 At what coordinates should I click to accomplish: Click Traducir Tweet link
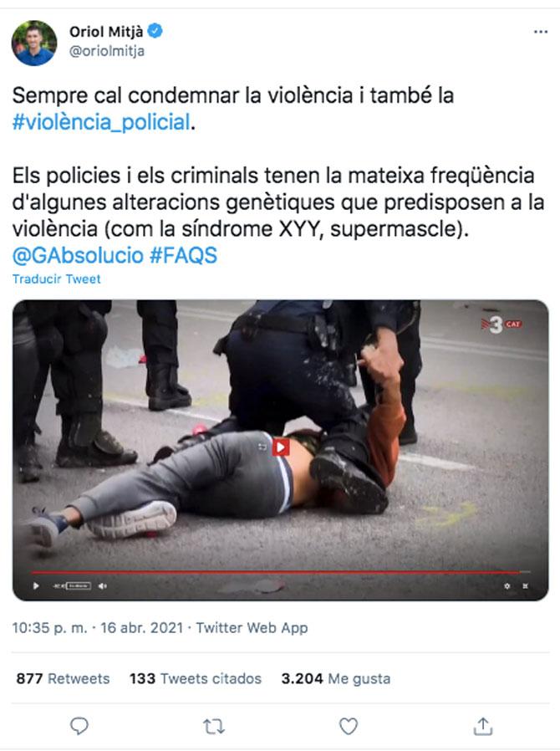point(57,278)
